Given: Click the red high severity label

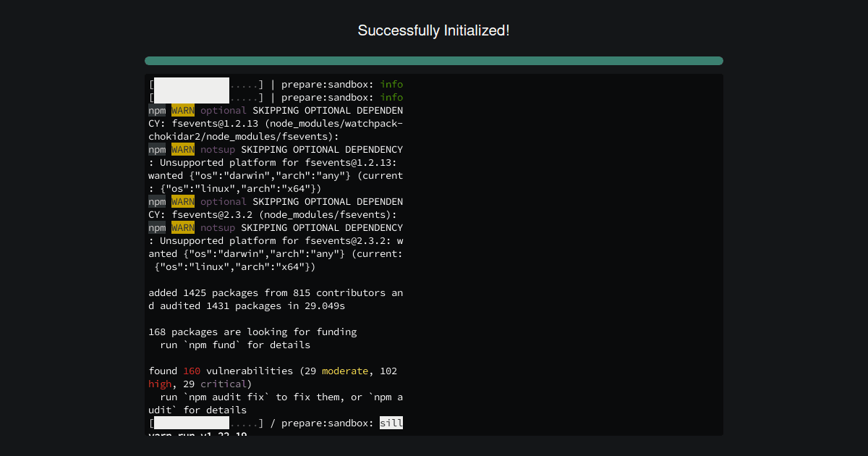Looking at the screenshot, I should click(x=160, y=384).
